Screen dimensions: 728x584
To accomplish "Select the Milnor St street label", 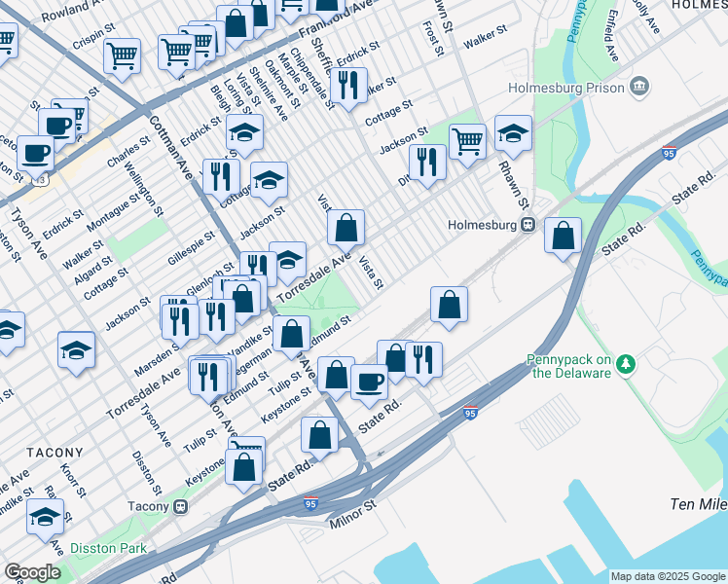I will coord(353,514).
